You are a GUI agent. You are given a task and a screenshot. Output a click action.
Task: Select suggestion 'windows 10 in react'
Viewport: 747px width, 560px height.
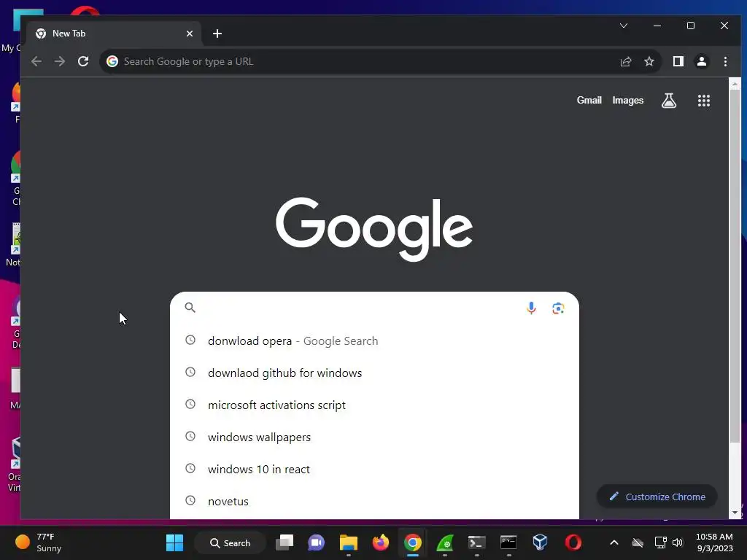374,469
